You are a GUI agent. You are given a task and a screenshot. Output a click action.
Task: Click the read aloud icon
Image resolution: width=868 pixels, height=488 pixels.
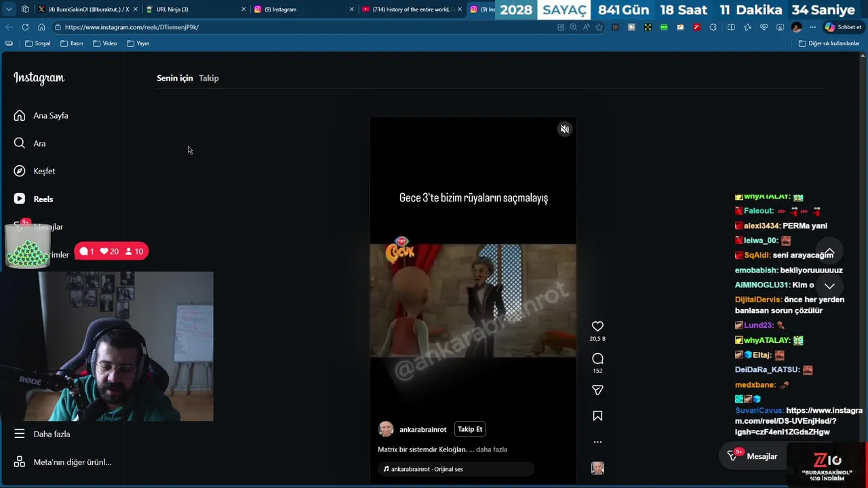587,27
